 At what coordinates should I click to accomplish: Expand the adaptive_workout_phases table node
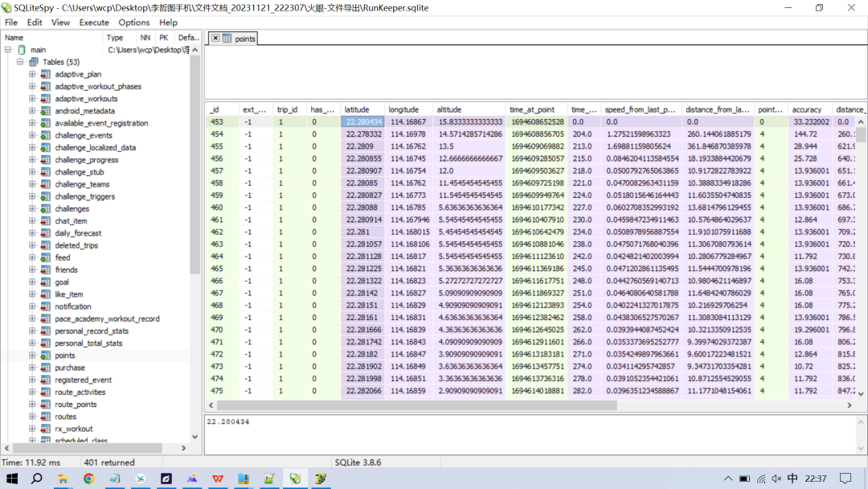pyautogui.click(x=32, y=86)
